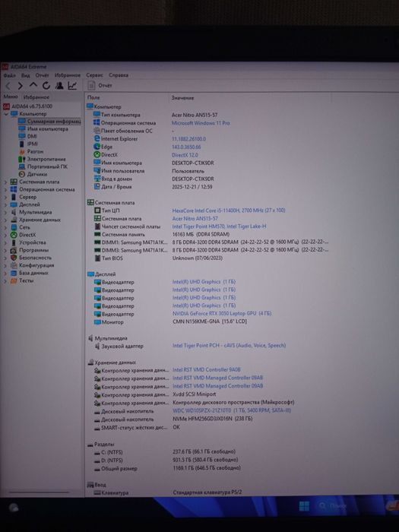Click the Разгон flame icon
Image resolution: width=399 pixels, height=532 pixels.
[22, 152]
